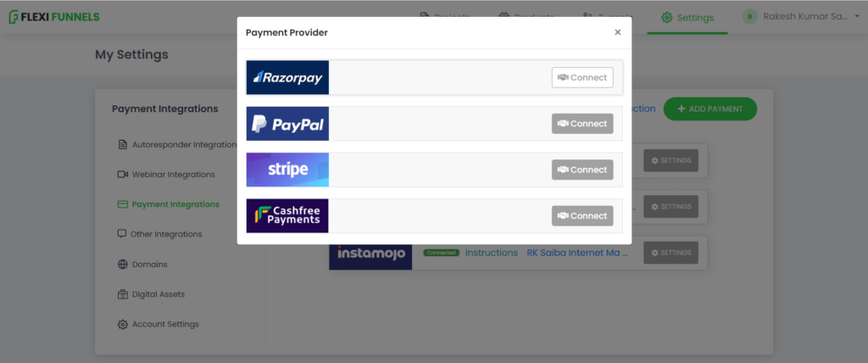Click the My Settings page heading
The width and height of the screenshot is (868, 363).
(131, 54)
